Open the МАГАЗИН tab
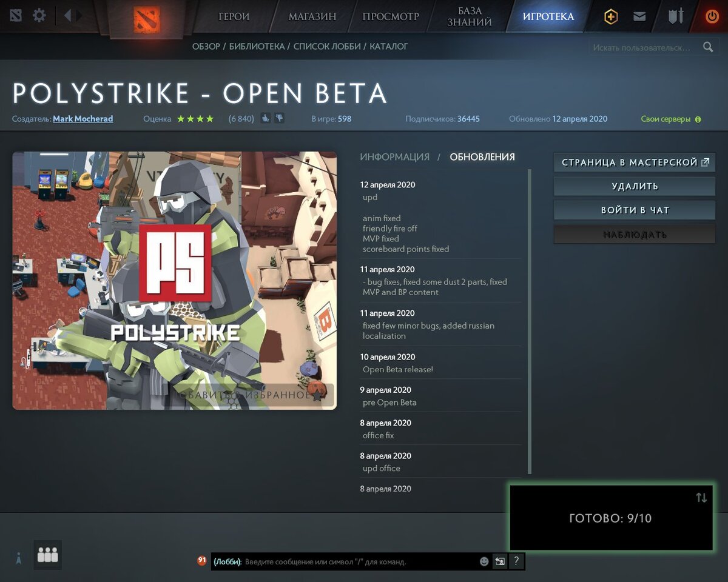728x582 pixels. (x=312, y=16)
